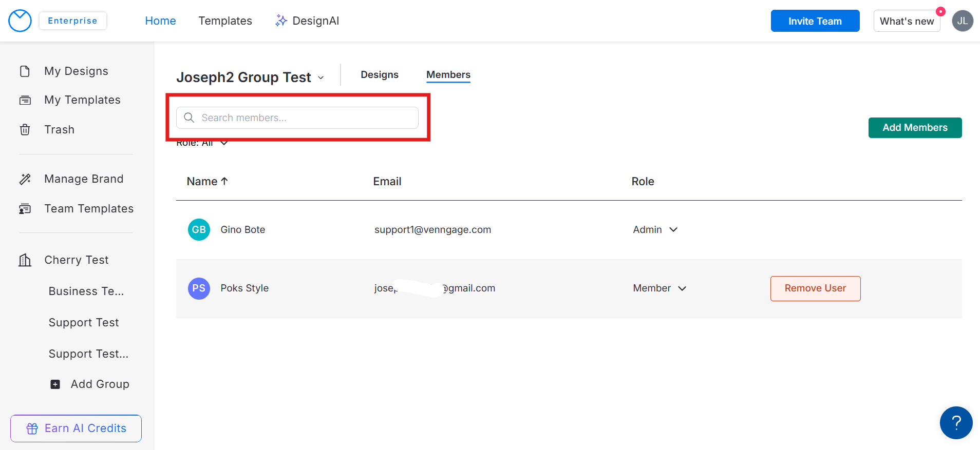
Task: Click the My Designs page icon
Action: tap(25, 71)
